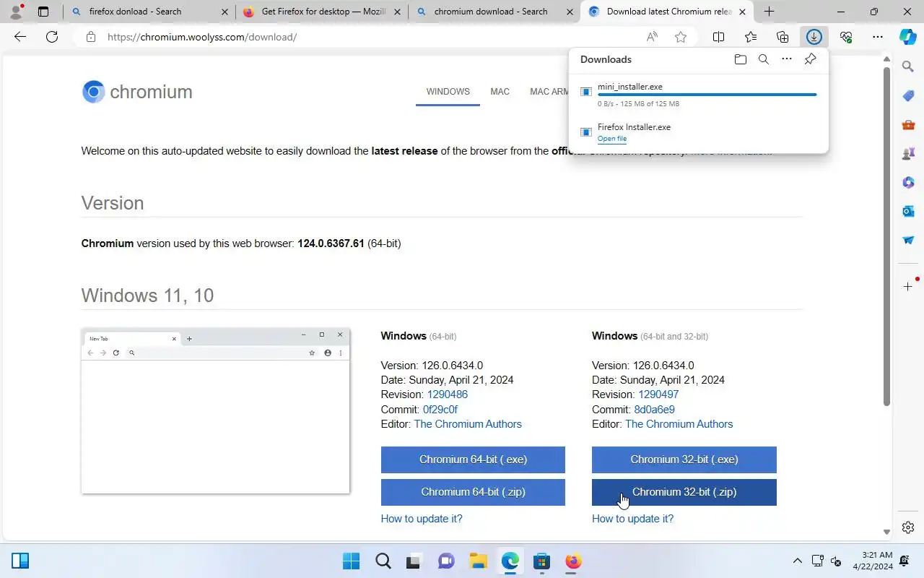Switch to 'Get Firefox for desktop' tab
Viewport: 924px width, 578px height.
tap(322, 12)
